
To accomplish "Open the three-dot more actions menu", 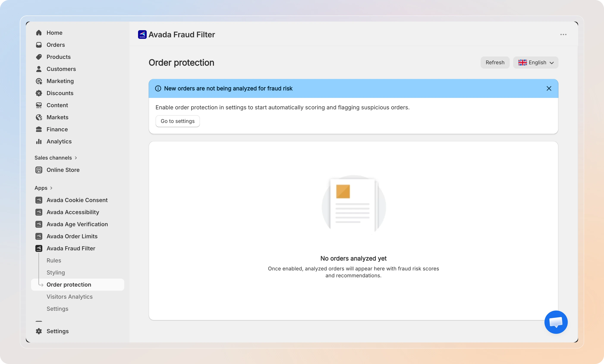I will [x=563, y=35].
